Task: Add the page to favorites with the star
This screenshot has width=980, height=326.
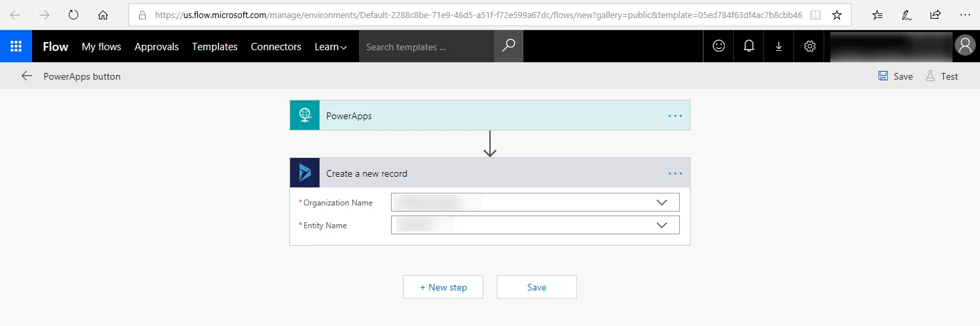Action: click(837, 15)
